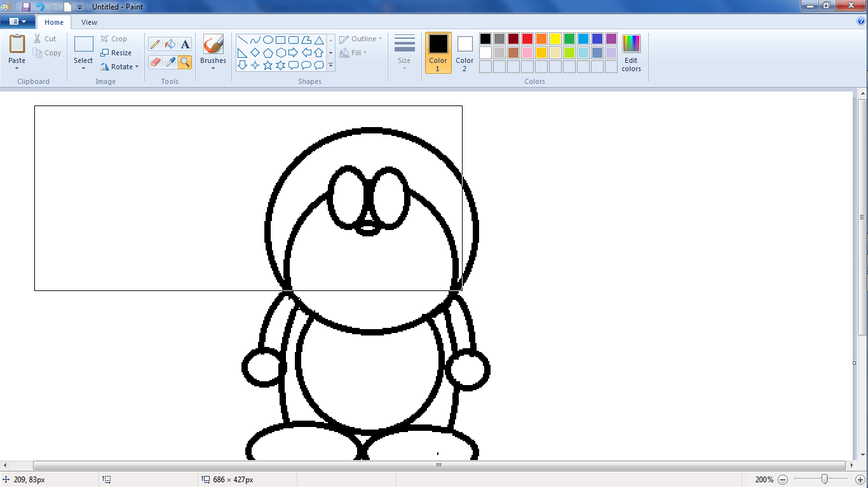Switch to the View ribbon tab
Screen dimensions: 868x488
pyautogui.click(x=90, y=22)
